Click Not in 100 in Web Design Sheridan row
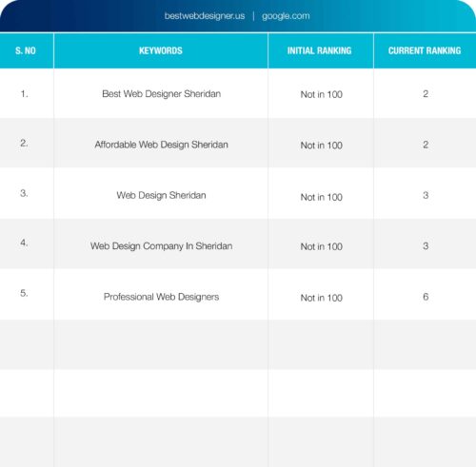476x467 pixels. pyautogui.click(x=321, y=197)
